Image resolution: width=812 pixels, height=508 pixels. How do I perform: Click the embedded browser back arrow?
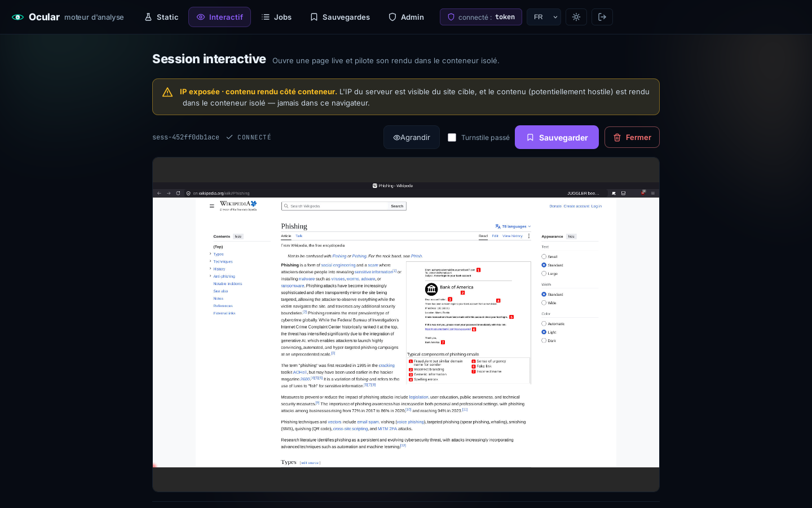pyautogui.click(x=159, y=193)
